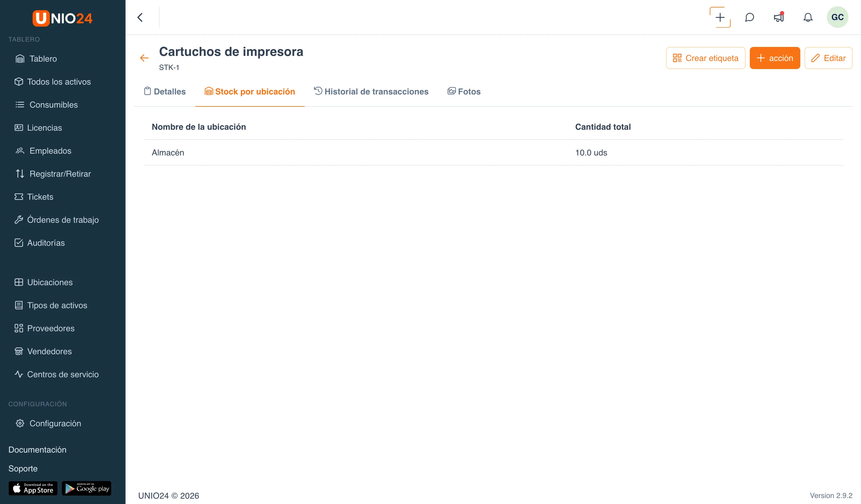Click the Empleados people icon
Screen dimensions: 861x504
[x=20, y=151]
